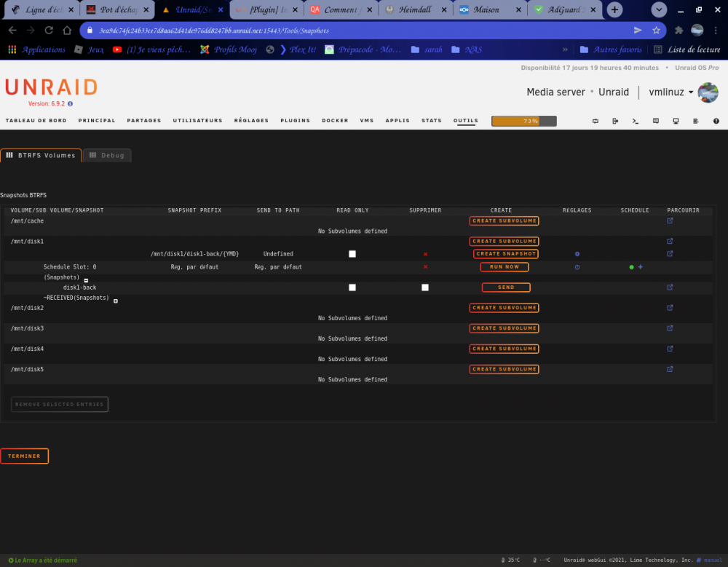Toggle green schedule status dot
728x567 pixels.
click(x=631, y=267)
